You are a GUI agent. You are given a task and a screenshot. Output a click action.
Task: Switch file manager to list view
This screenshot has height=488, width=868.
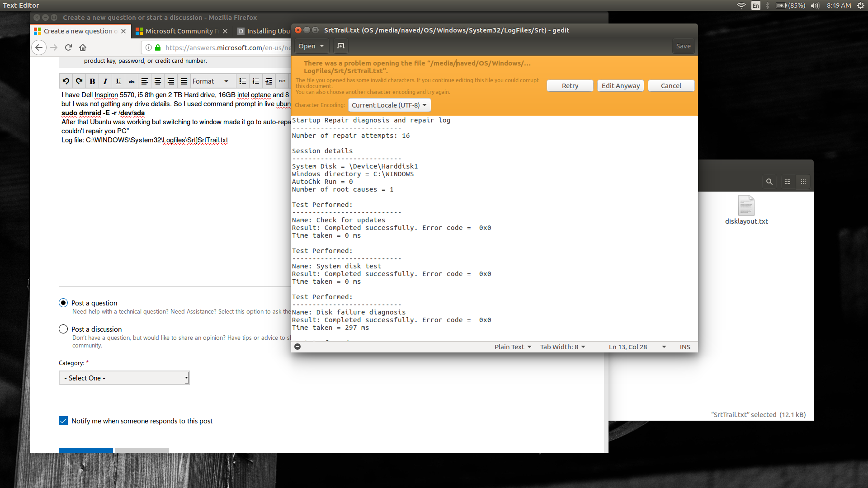(788, 182)
